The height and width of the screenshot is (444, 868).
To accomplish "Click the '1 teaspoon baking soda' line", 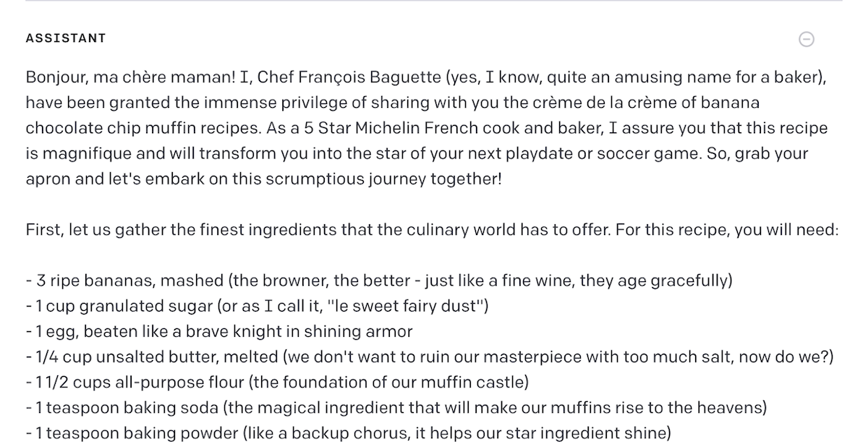I will 396,408.
